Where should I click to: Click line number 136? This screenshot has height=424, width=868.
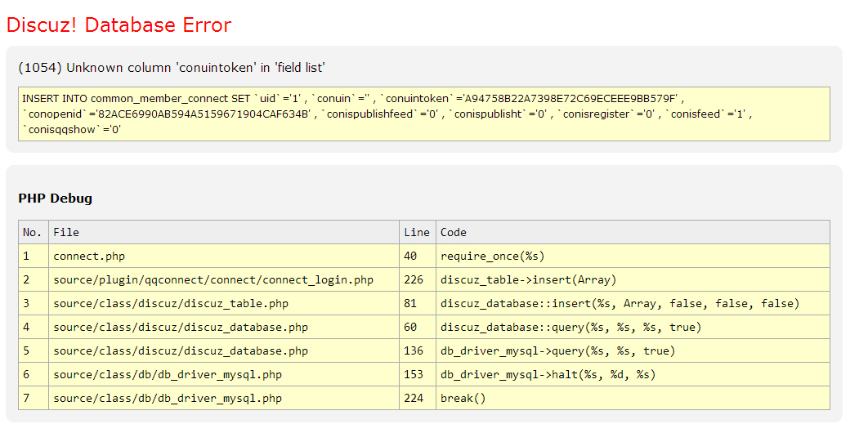point(418,351)
